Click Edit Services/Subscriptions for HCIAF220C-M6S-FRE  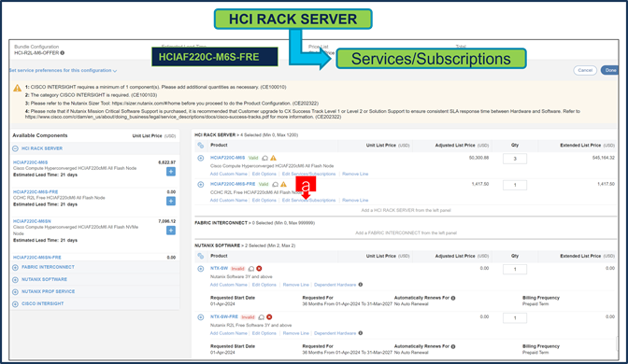(x=308, y=201)
